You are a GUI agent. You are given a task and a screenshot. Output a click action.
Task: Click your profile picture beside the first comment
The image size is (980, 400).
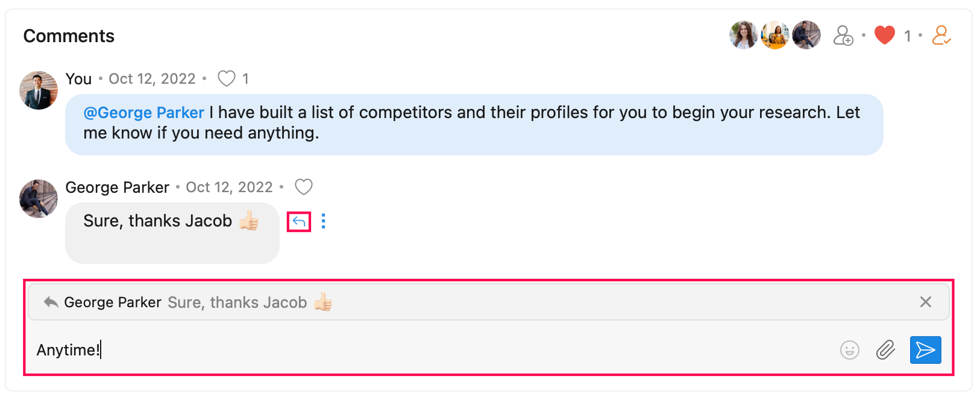tap(39, 90)
